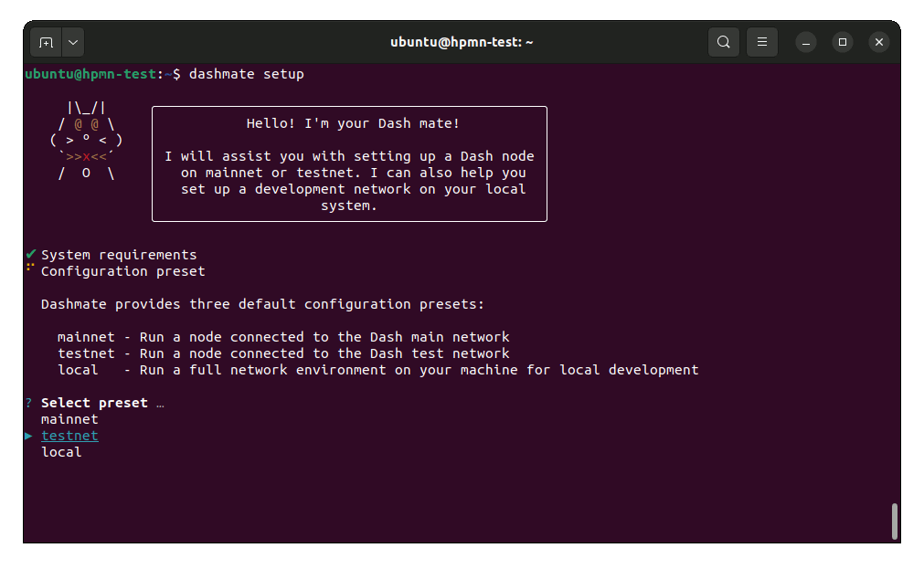
Task: Click the green checkmark beside System requirements
Action: tap(31, 255)
